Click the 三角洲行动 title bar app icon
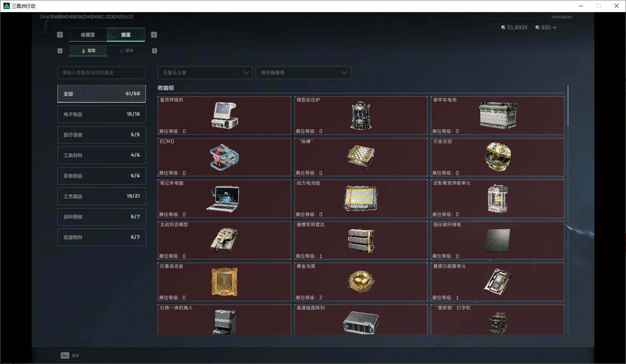 coord(6,6)
